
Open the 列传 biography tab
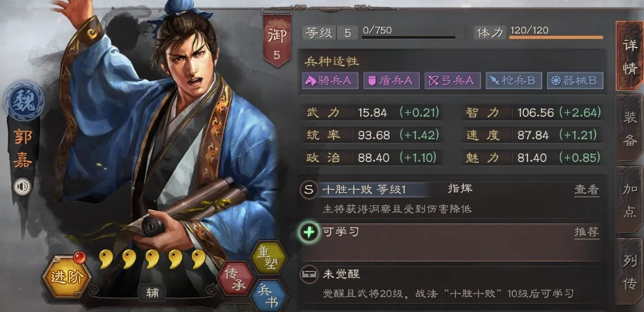[x=630, y=271]
